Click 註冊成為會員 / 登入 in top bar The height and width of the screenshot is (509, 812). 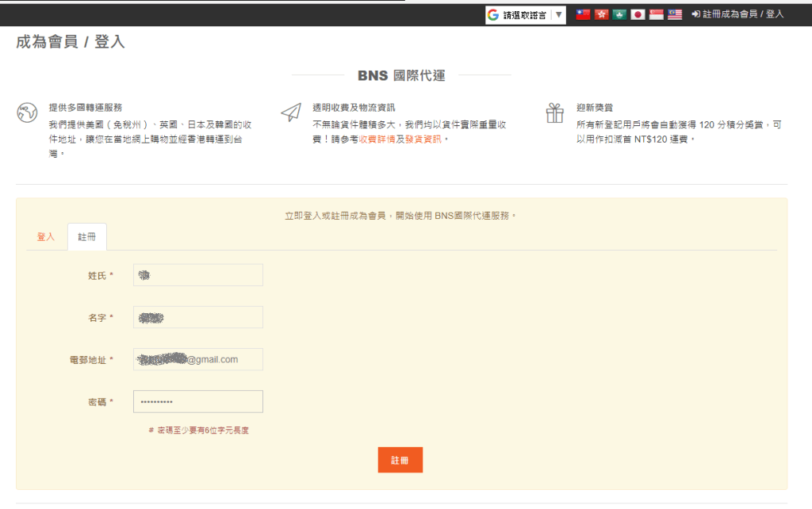pos(737,14)
